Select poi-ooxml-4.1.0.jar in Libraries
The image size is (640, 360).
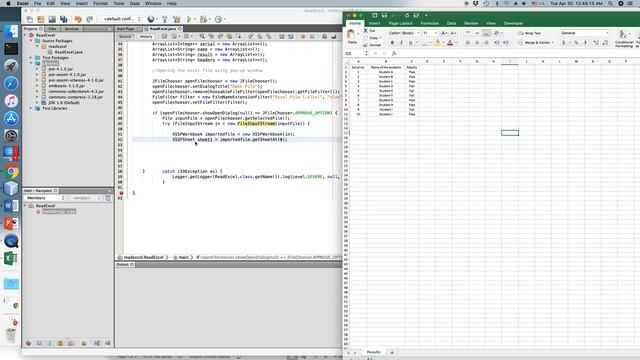67,75
